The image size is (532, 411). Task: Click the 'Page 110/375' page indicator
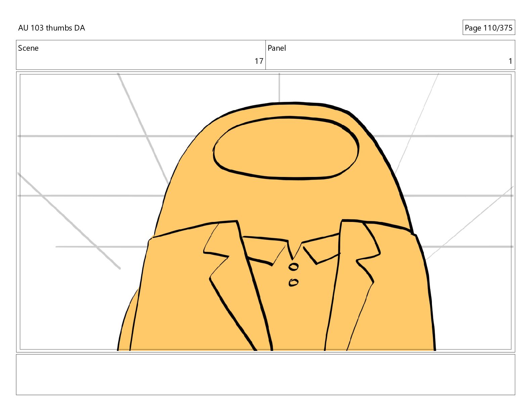point(489,28)
